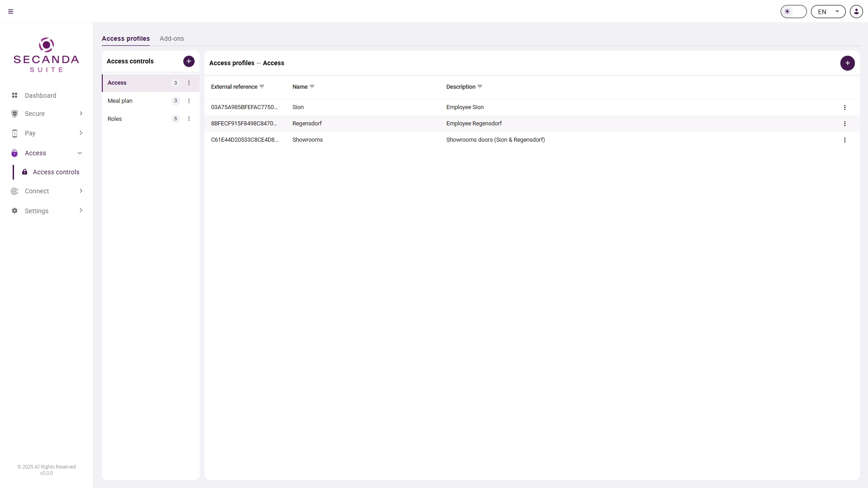Image resolution: width=868 pixels, height=488 pixels.
Task: Open the EN language dropdown
Action: tap(828, 12)
